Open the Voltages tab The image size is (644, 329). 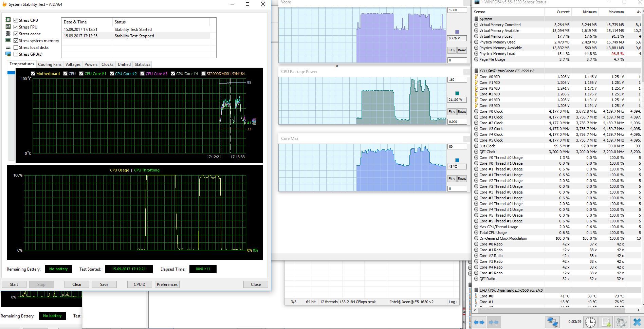pyautogui.click(x=73, y=65)
